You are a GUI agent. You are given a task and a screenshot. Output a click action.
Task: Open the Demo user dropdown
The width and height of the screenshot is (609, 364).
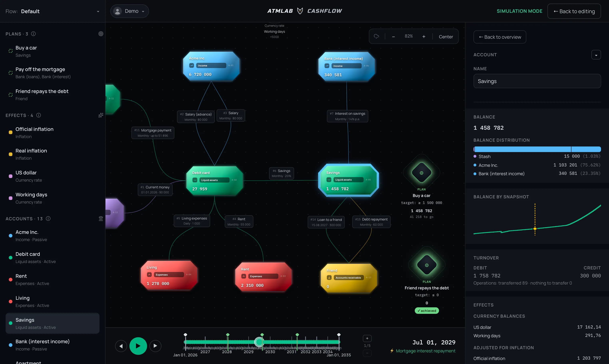[129, 11]
